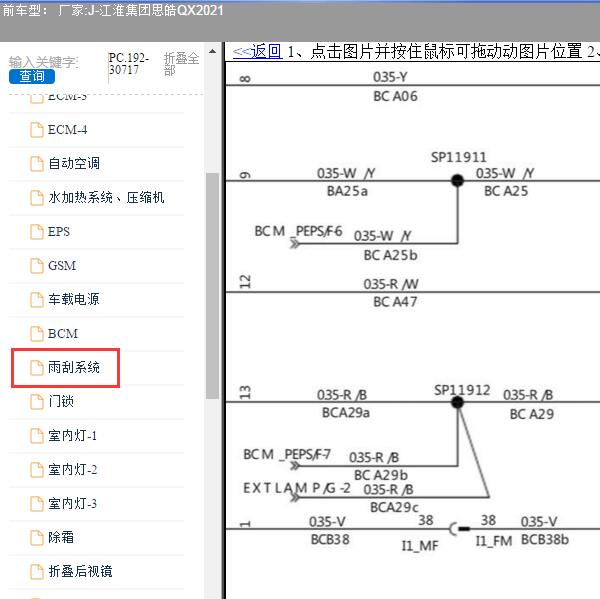Click the EXTLAMP/G-2 reference arrow
This screenshot has height=599, width=600.
pyautogui.click(x=295, y=497)
